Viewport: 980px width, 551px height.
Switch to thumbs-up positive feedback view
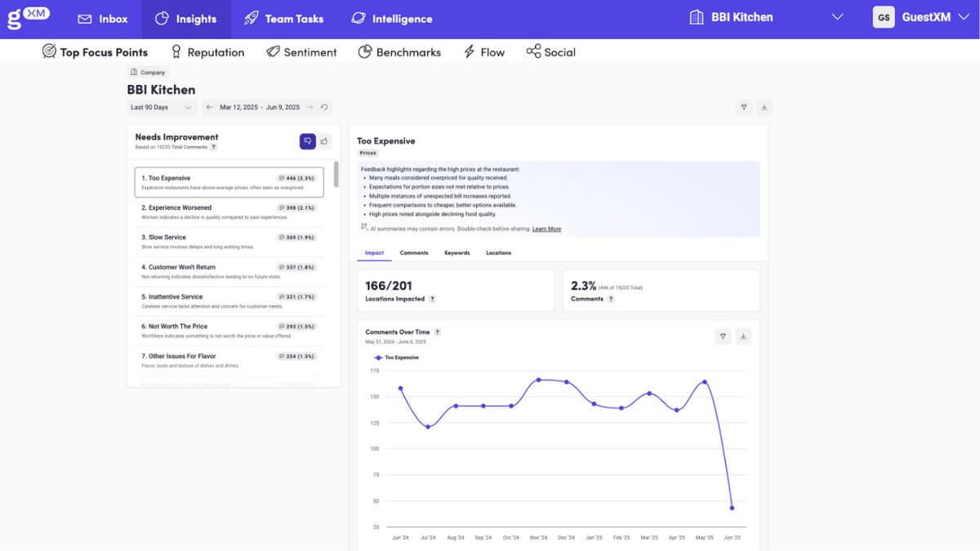click(x=324, y=141)
